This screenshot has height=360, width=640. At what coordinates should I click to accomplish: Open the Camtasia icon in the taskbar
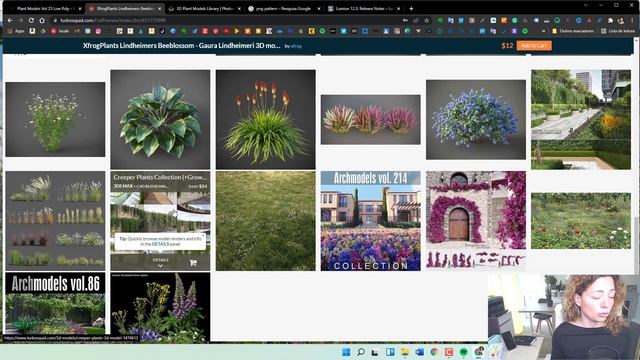point(449,352)
